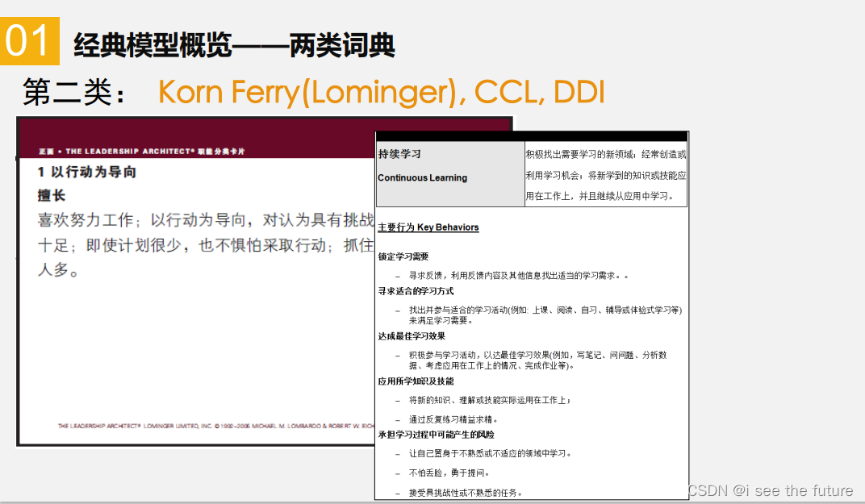Click the bullet '通过反复练习精益求精'
This screenshot has width=865, height=504.
[x=453, y=419]
